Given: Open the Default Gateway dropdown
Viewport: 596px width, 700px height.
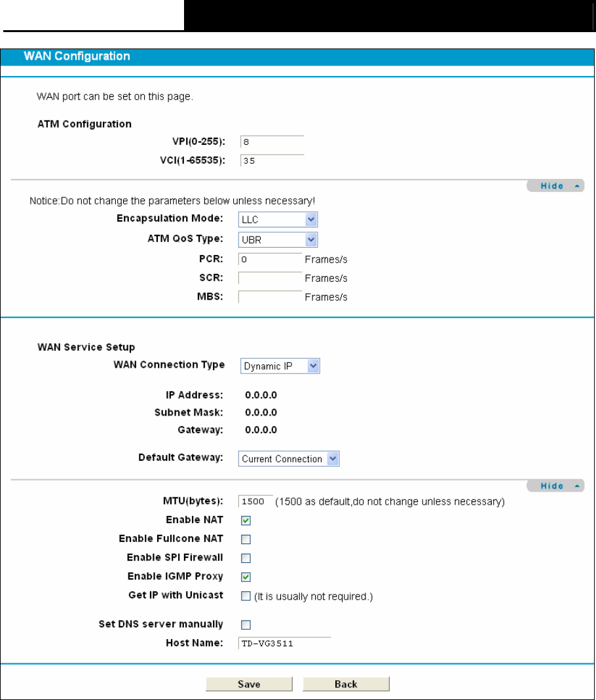Looking at the screenshot, I should click(x=289, y=459).
